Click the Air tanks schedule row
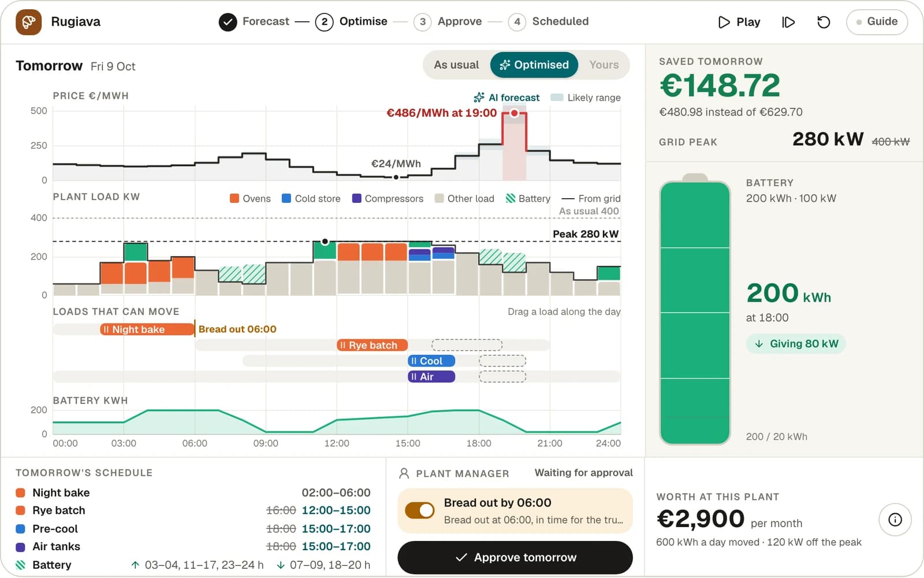Image resolution: width=924 pixels, height=578 pixels. 193,547
